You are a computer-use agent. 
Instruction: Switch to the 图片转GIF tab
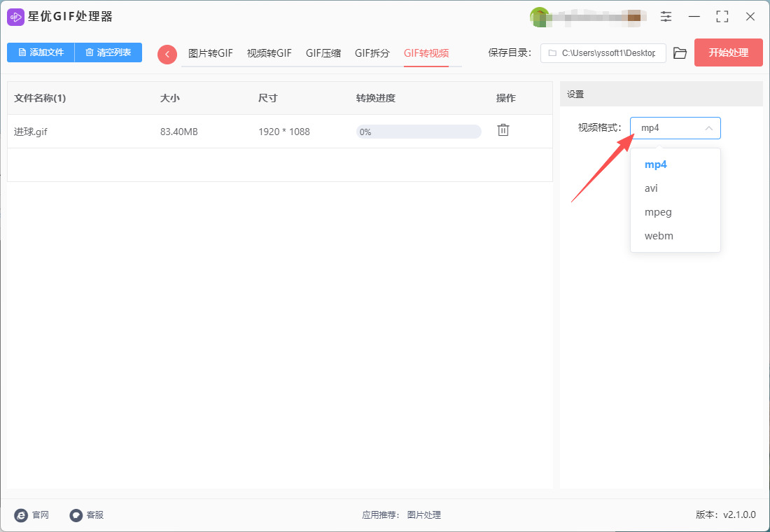[x=211, y=53]
